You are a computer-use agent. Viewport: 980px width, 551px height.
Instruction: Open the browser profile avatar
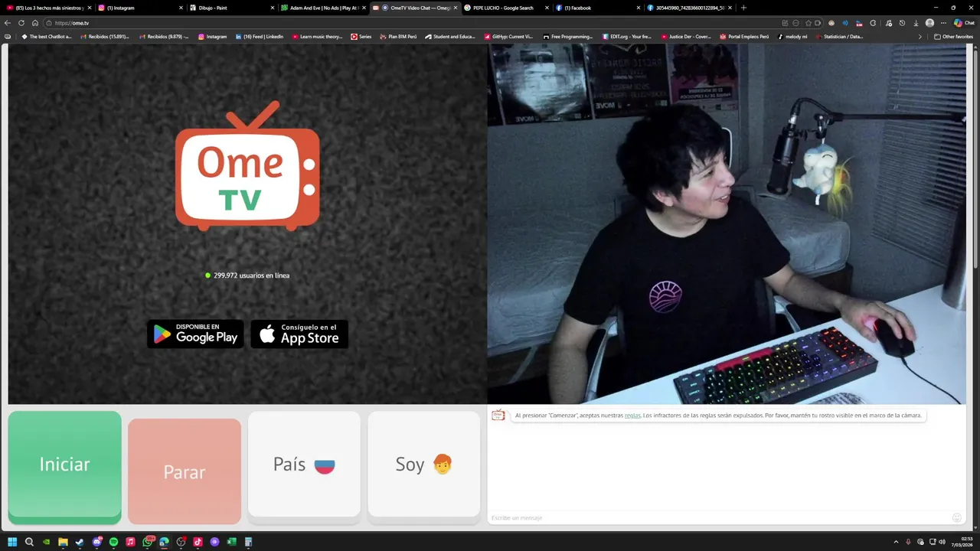point(929,23)
